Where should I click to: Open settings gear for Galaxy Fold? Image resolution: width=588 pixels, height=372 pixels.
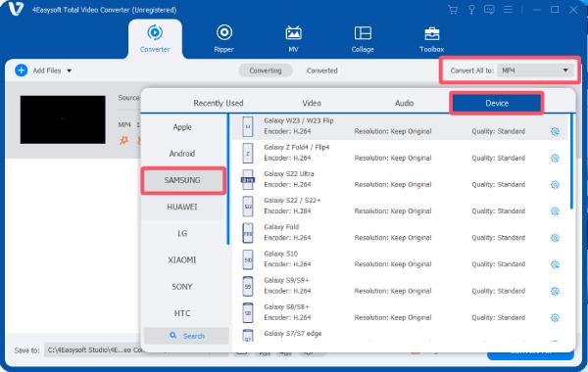coord(555,238)
